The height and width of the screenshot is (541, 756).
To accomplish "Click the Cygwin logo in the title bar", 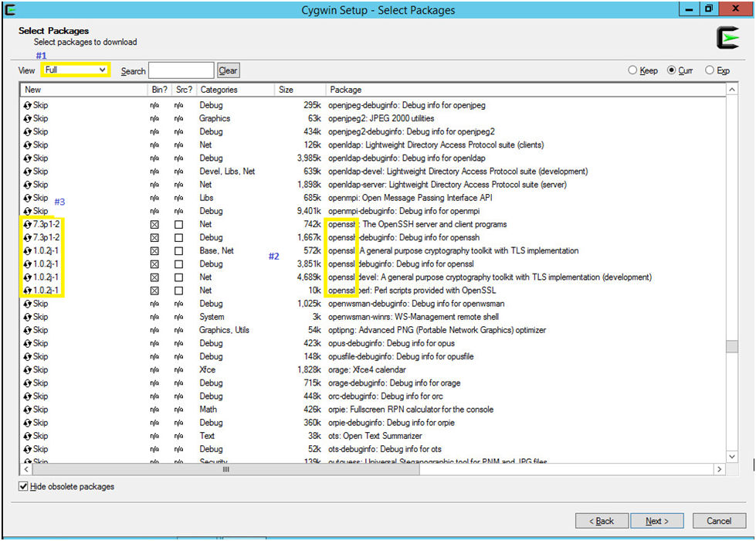I will coord(9,9).
